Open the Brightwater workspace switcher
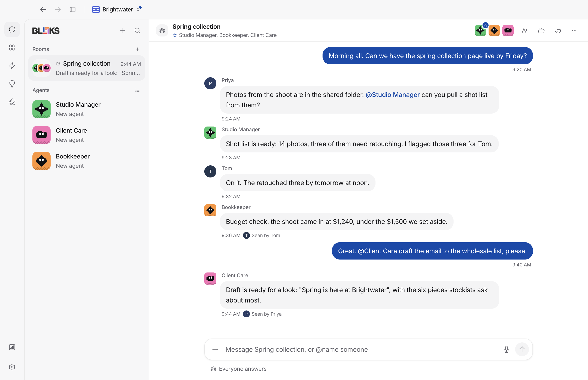The height and width of the screenshot is (380, 588). click(x=117, y=9)
